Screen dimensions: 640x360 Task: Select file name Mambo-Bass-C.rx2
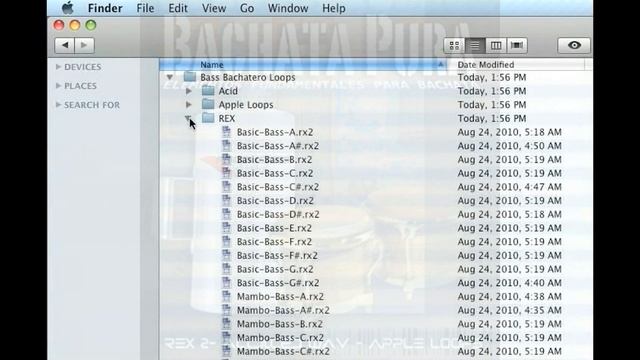coord(280,338)
